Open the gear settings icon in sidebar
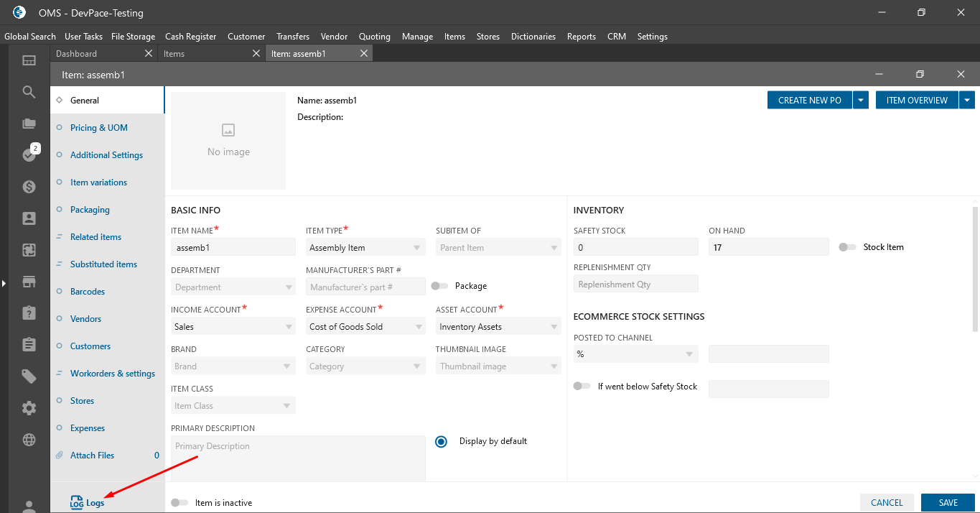The width and height of the screenshot is (980, 513). [29, 408]
